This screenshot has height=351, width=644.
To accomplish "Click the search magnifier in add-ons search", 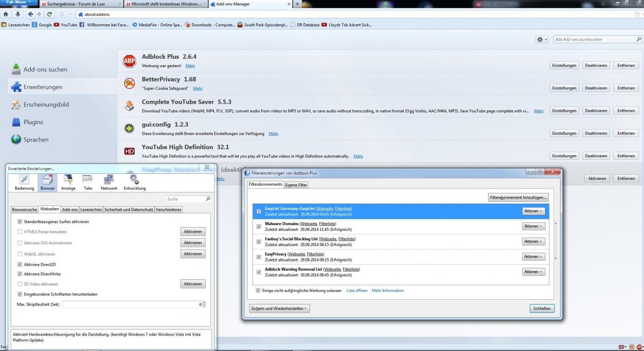I will [638, 39].
